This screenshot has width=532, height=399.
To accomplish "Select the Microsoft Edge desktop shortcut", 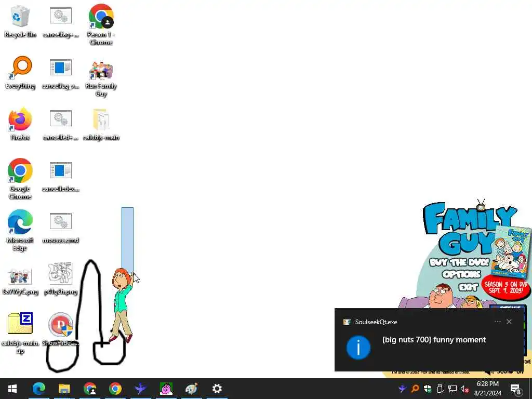I will click(20, 230).
